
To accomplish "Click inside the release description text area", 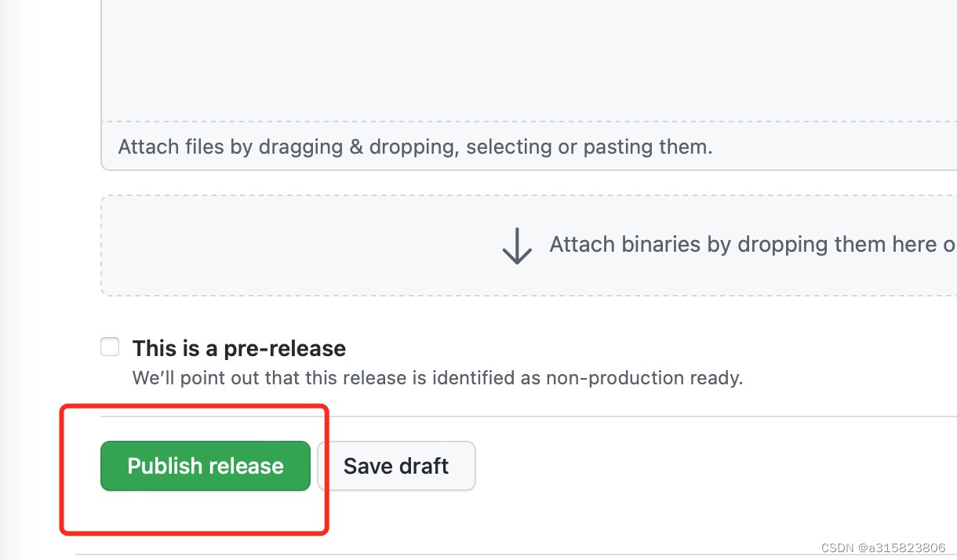I will tap(529, 60).
